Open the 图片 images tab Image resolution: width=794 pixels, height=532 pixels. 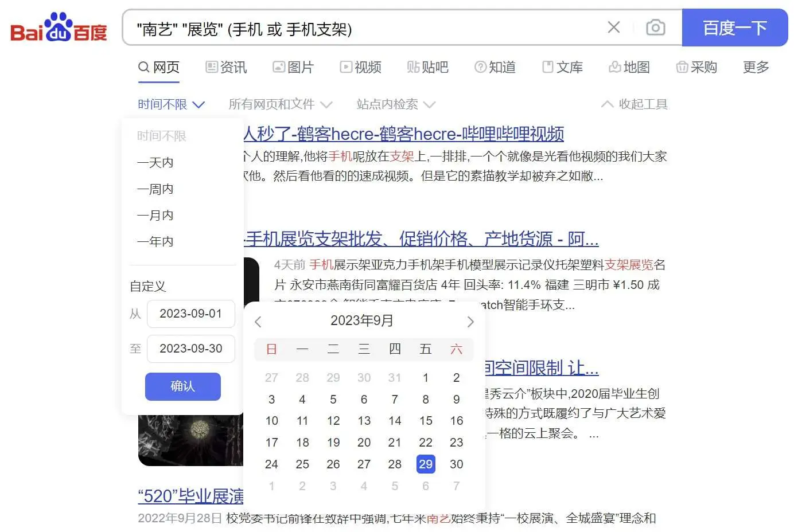coord(293,68)
